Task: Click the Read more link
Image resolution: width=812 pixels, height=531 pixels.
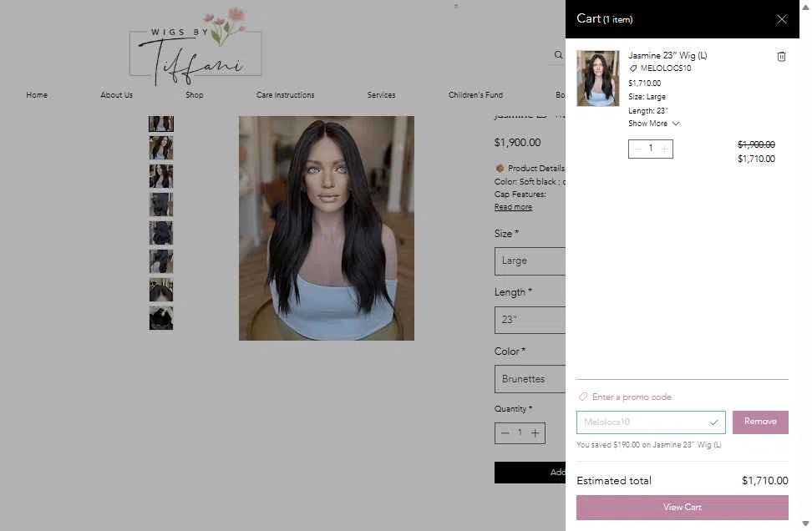Action: coord(513,207)
